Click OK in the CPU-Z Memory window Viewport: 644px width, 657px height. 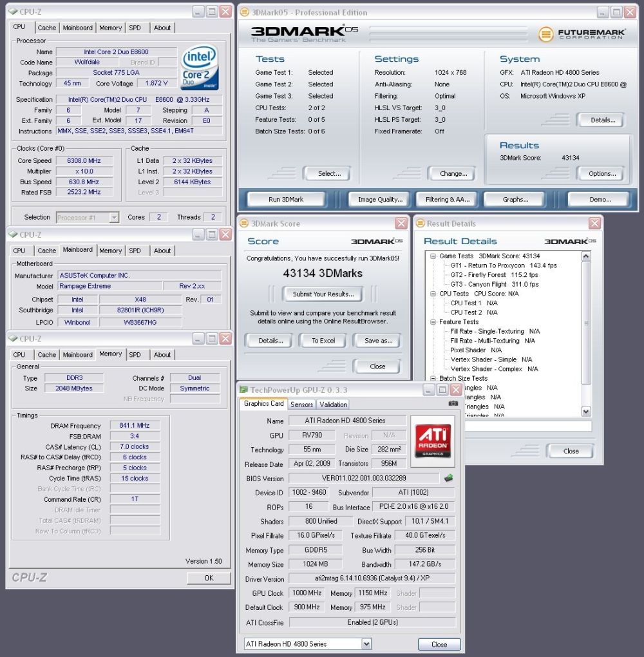click(x=209, y=578)
